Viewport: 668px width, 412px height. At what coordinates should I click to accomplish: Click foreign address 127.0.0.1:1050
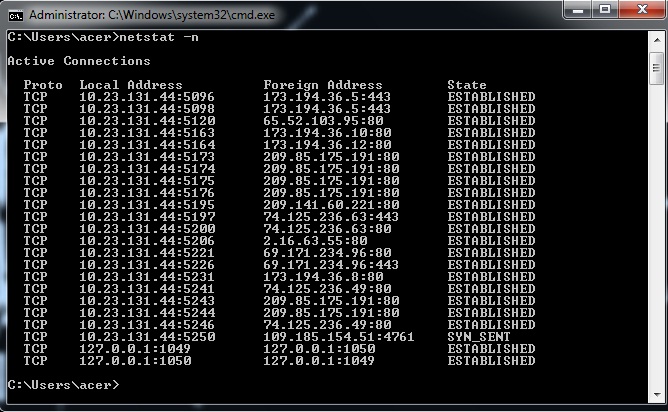pyautogui.click(x=319, y=349)
